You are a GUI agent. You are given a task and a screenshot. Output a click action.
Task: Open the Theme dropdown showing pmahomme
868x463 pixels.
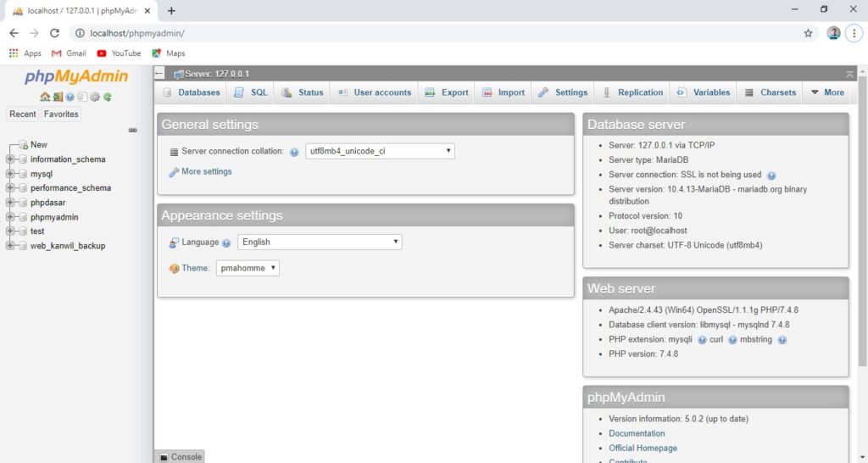pyautogui.click(x=247, y=268)
